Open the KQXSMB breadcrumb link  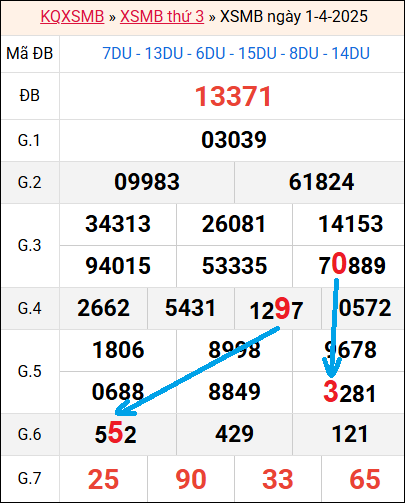pyautogui.click(x=72, y=16)
